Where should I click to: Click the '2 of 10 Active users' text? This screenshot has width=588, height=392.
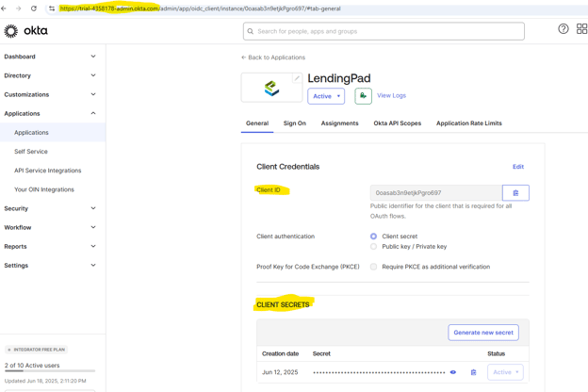32,366
